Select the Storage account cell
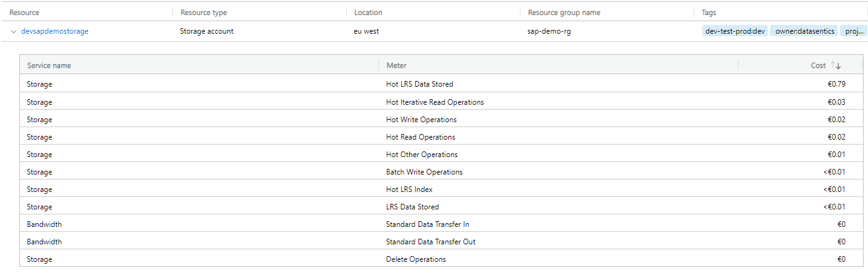The width and height of the screenshot is (868, 273). (207, 31)
